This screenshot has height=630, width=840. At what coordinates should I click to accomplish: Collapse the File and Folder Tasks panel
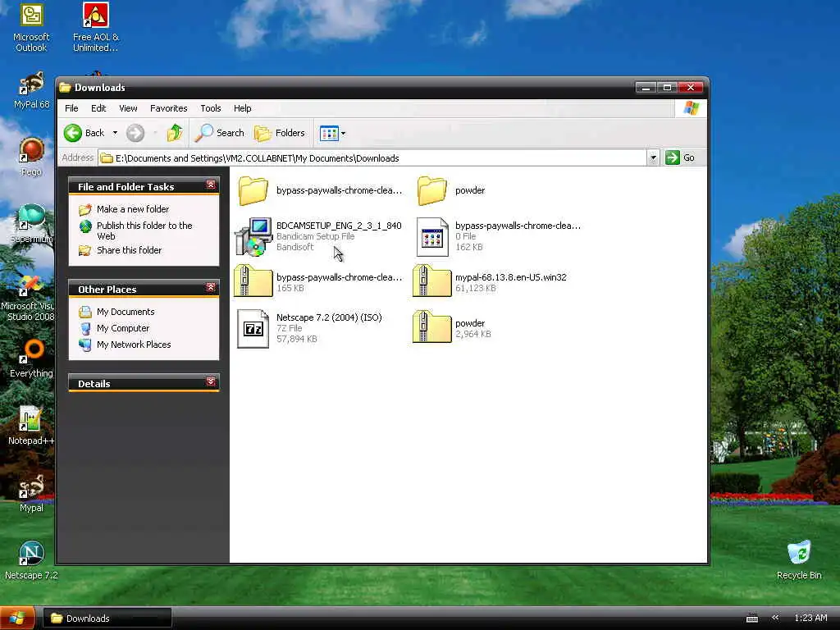[211, 185]
